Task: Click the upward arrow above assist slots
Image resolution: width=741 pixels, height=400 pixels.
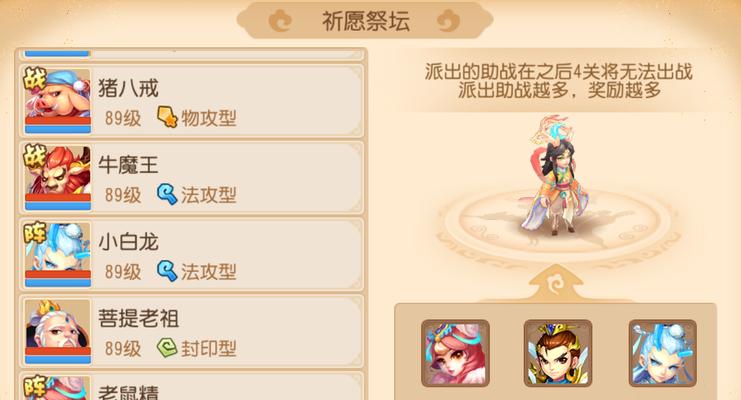Action: tap(556, 283)
